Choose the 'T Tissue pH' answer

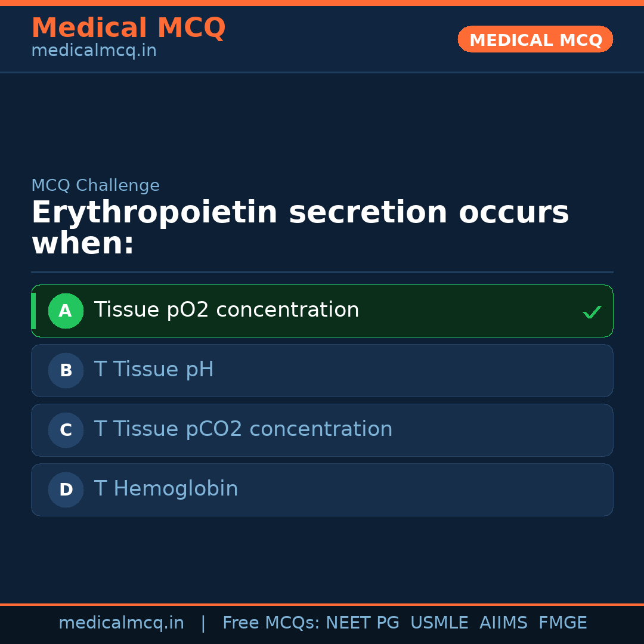pyautogui.click(x=154, y=370)
